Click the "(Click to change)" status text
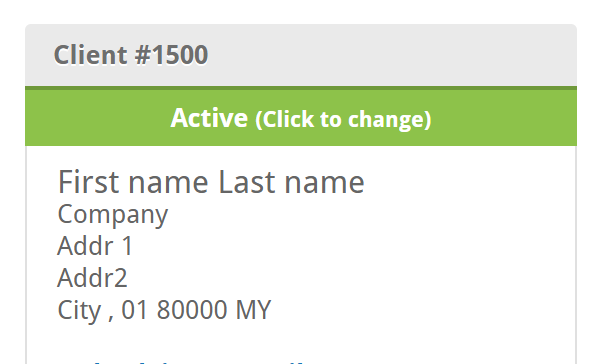 (x=343, y=119)
